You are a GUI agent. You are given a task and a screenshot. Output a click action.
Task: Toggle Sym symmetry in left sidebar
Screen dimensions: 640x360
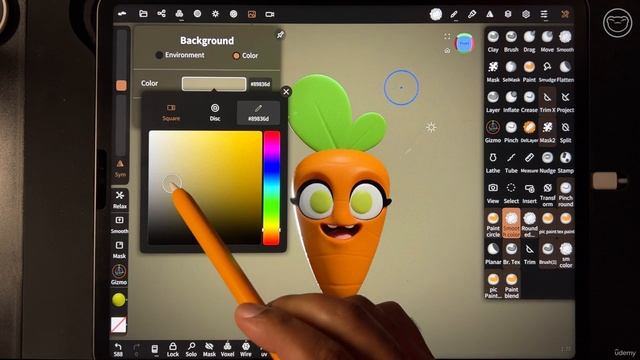tap(120, 168)
